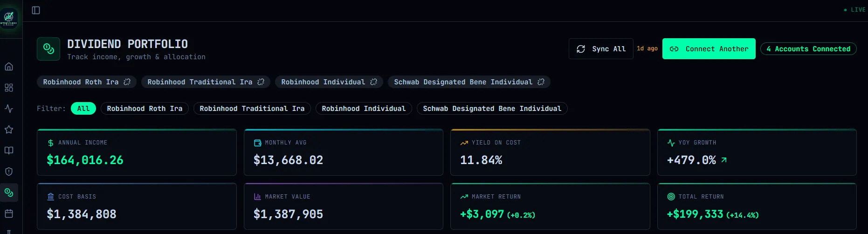
Task: Click the Dividend Portfolio coins header icon
Action: 48,49
